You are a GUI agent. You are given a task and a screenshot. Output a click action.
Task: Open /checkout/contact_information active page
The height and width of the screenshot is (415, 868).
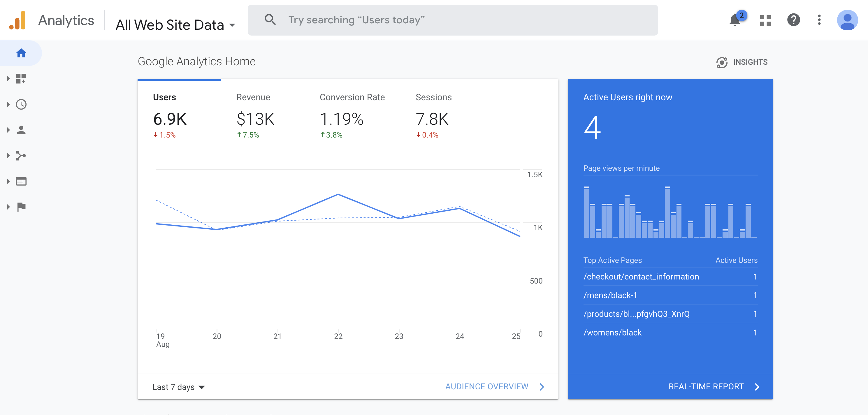[641, 277]
